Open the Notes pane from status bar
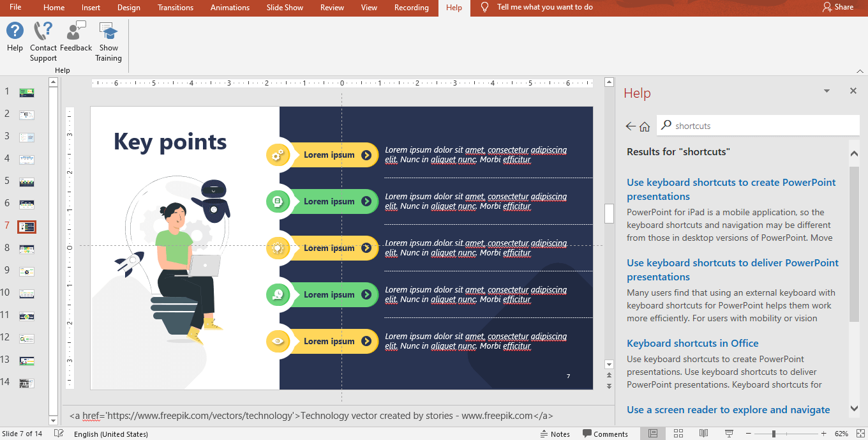The width and height of the screenshot is (868, 440). [554, 434]
